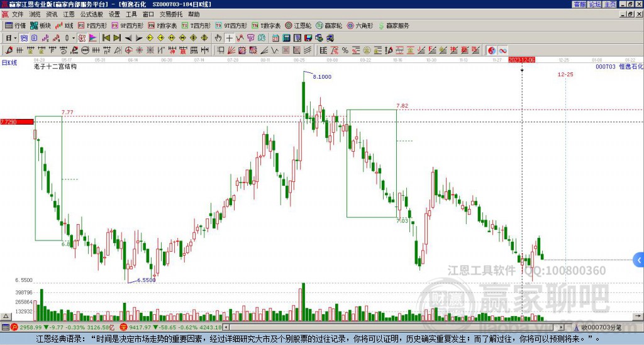644x345 pixels.
Task: Jump to last bar icon
Action: pos(117,38)
